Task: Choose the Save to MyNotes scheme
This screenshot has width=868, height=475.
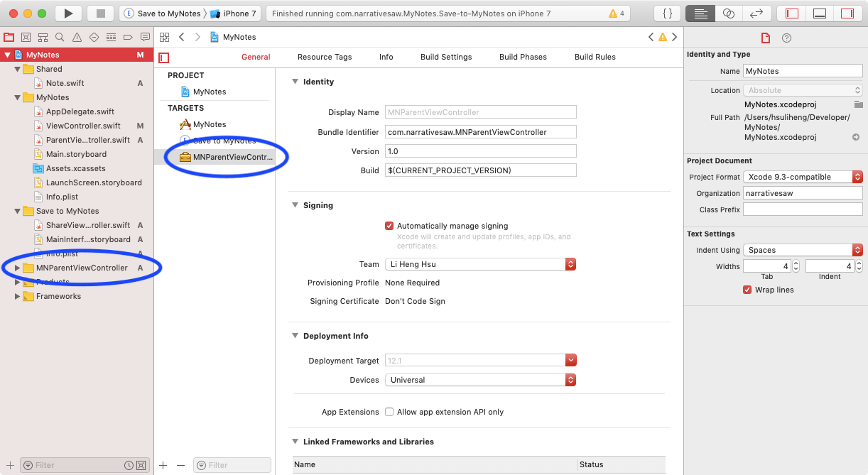Action: (162, 13)
